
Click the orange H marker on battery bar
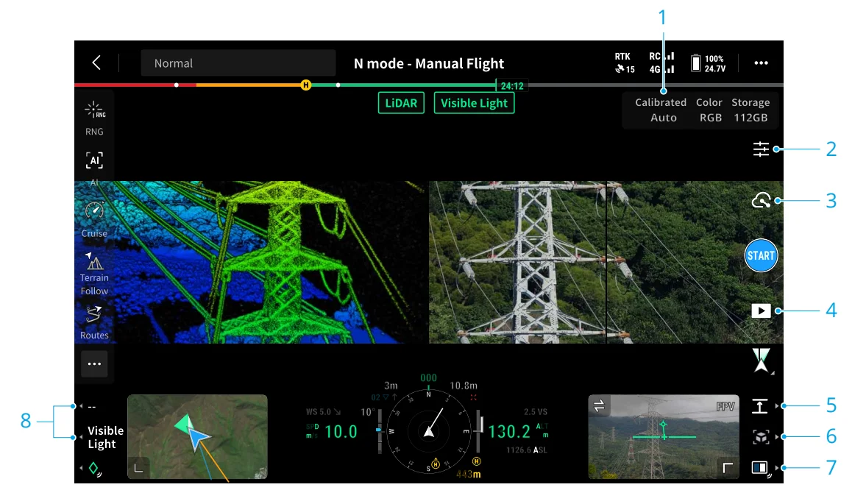pyautogui.click(x=305, y=85)
